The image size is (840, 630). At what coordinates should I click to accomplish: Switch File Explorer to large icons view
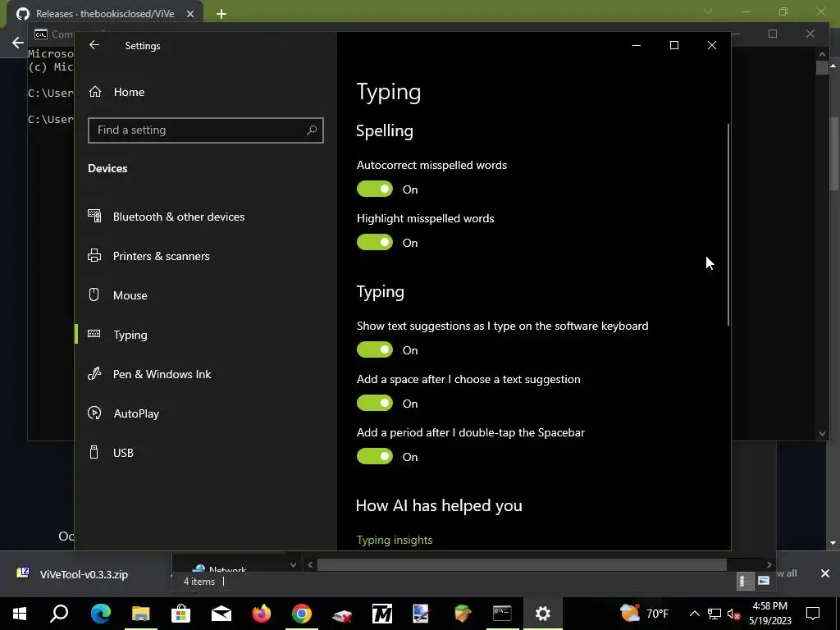(764, 582)
